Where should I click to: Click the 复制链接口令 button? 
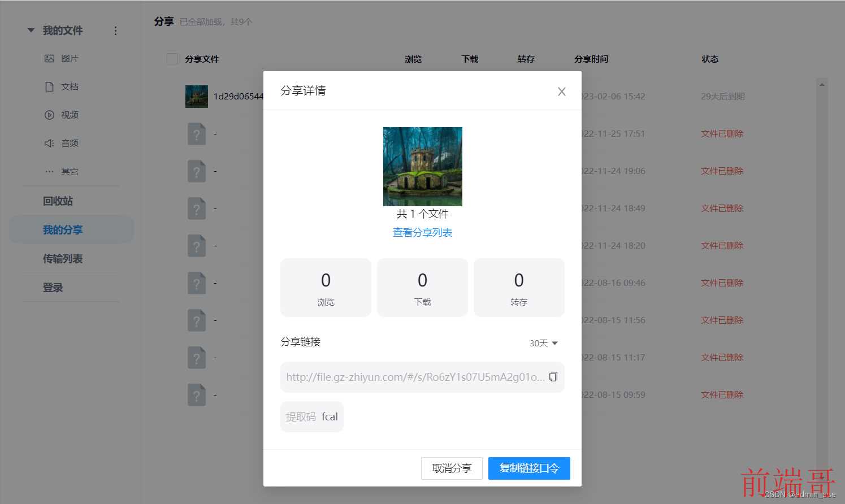click(529, 468)
